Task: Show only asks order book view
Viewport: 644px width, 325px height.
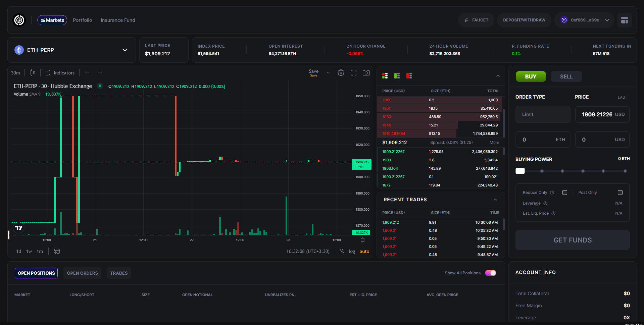Action: click(x=409, y=76)
